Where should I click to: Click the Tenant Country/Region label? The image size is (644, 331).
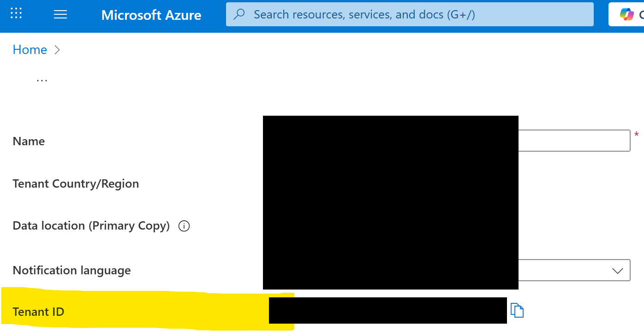(x=76, y=183)
